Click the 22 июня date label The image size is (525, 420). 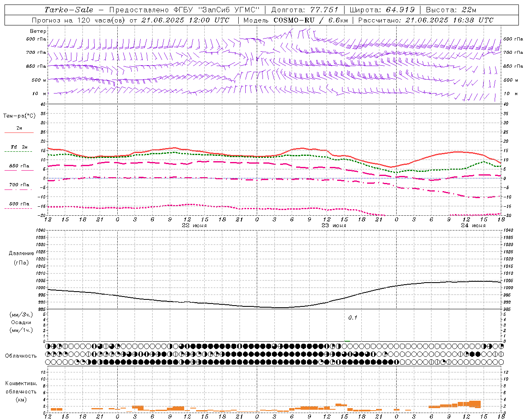194,226
